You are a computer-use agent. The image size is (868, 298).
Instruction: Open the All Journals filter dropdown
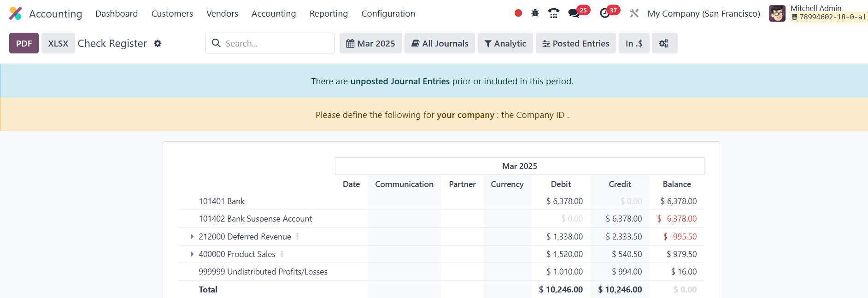pos(440,43)
